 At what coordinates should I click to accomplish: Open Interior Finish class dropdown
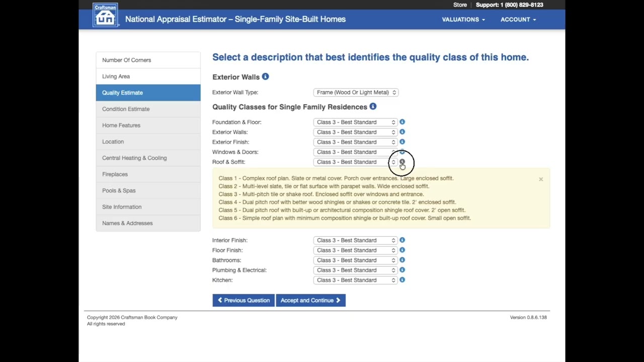(356, 240)
